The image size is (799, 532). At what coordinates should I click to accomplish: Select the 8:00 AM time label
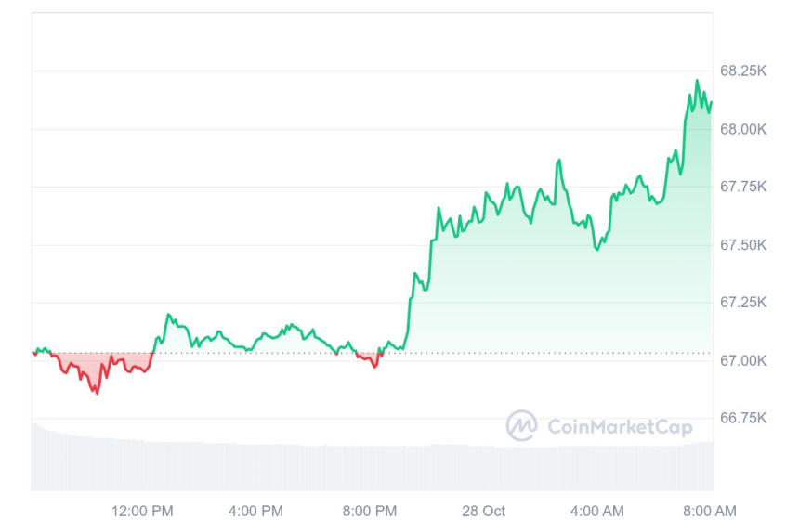710,511
